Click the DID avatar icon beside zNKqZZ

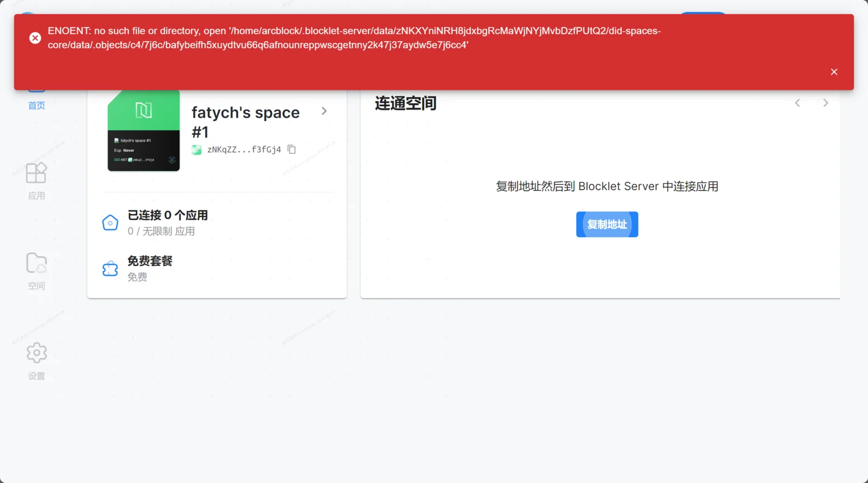196,150
